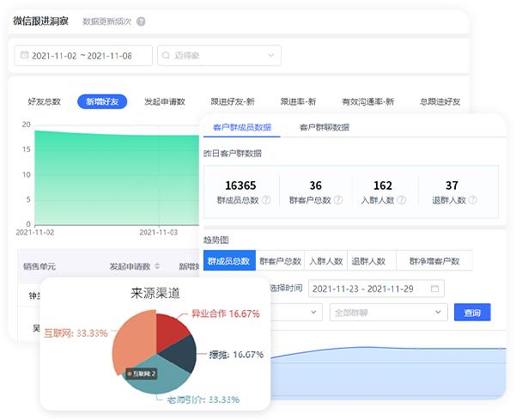Select the 群客户总数 trend button
522x420 pixels.
click(280, 261)
